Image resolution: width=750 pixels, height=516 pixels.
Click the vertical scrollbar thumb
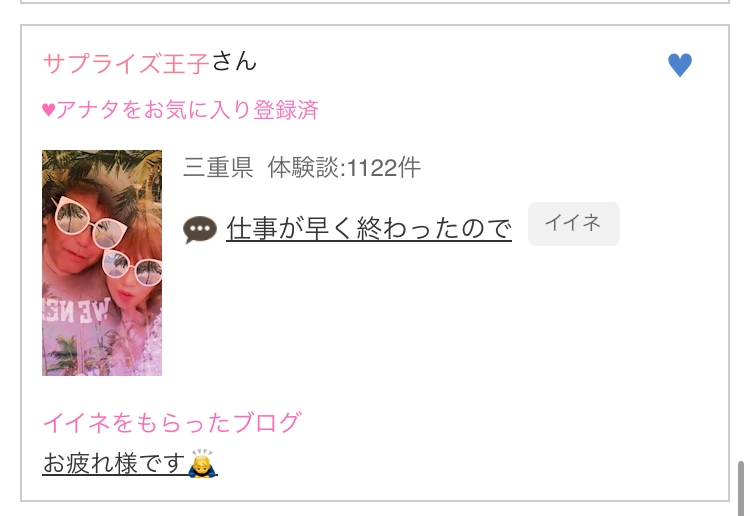point(741,488)
